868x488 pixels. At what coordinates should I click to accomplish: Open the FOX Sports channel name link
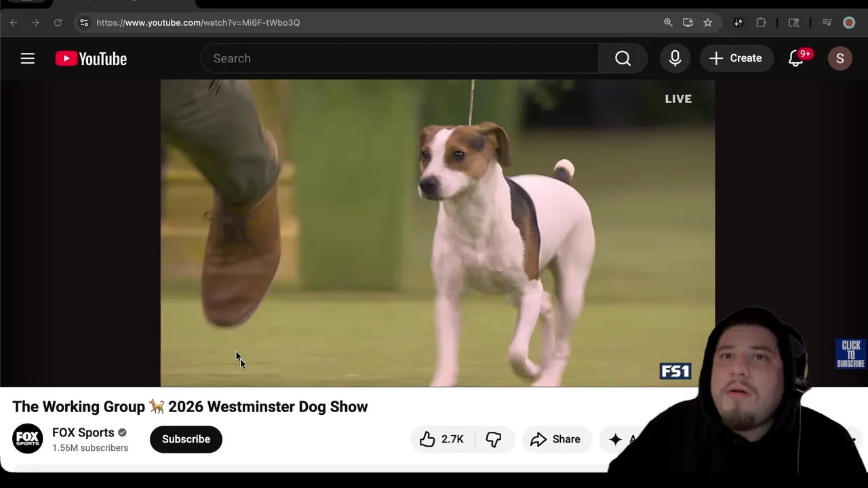pos(83,432)
